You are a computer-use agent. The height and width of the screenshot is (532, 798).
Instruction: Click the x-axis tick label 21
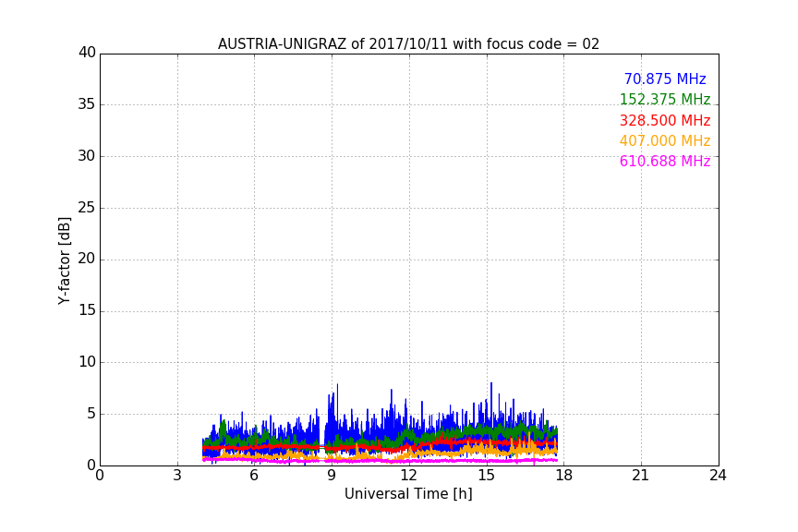coord(641,476)
